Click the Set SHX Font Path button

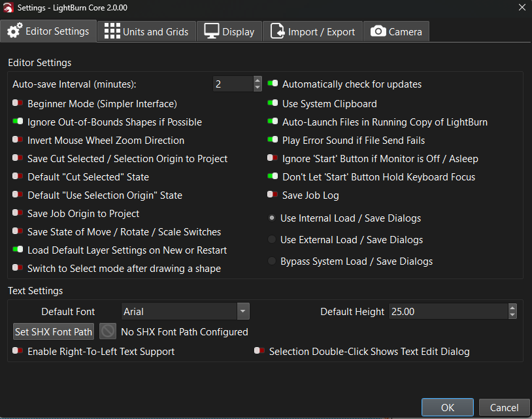pyautogui.click(x=54, y=331)
